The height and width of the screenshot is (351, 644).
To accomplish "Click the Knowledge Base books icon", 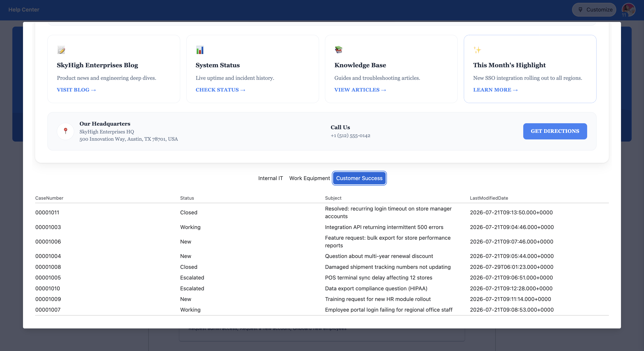I will point(339,50).
